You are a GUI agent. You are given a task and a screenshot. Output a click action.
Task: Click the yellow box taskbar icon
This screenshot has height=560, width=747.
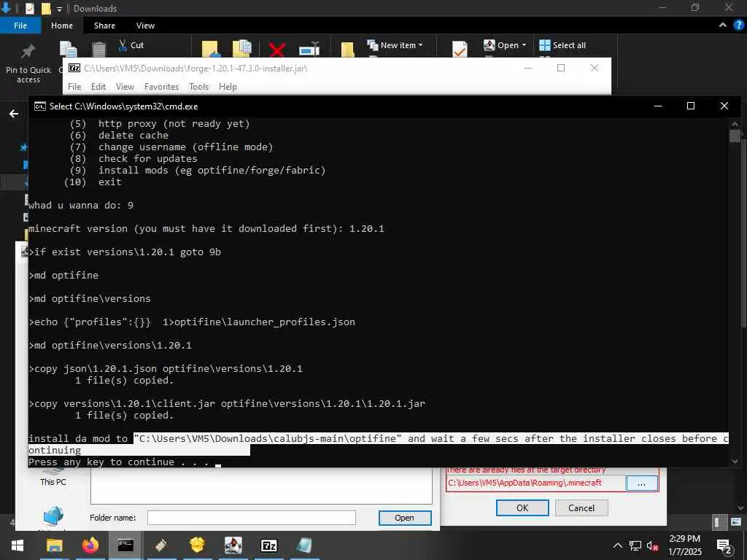197,545
